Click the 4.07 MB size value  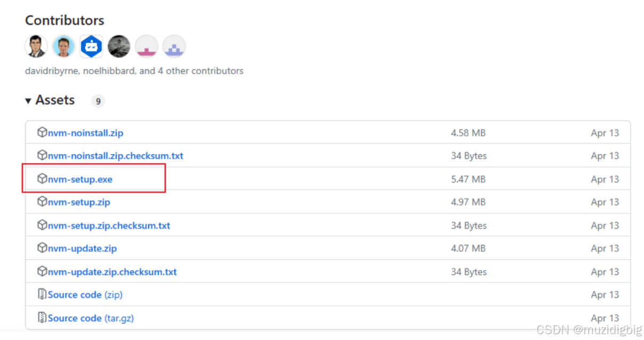(x=468, y=249)
